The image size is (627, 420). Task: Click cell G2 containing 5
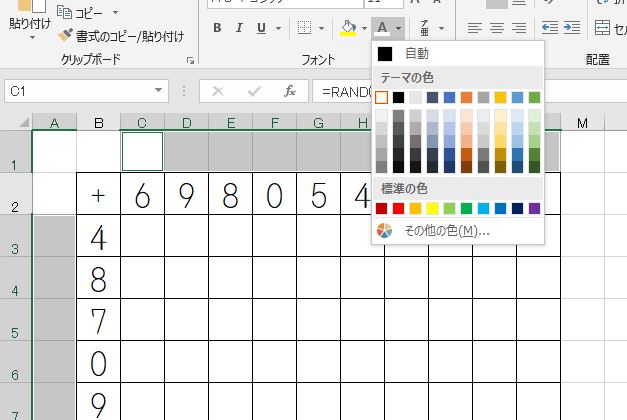(x=318, y=194)
